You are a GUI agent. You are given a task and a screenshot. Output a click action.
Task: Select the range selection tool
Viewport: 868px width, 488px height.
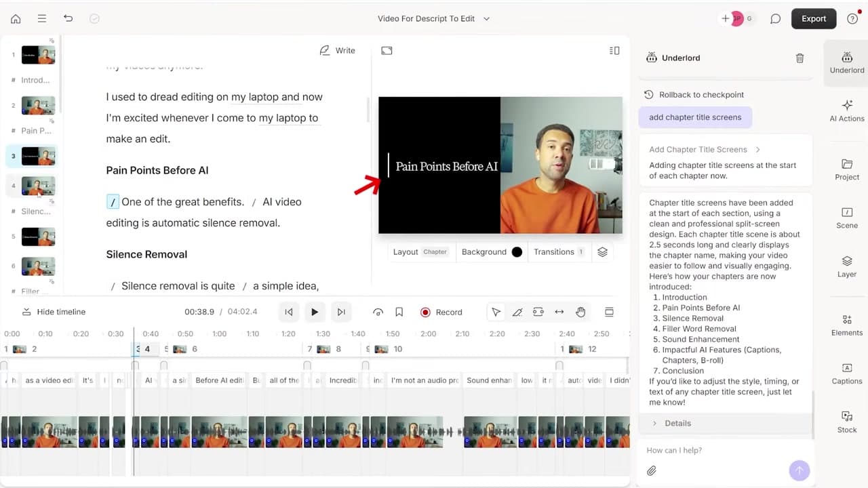pos(538,312)
